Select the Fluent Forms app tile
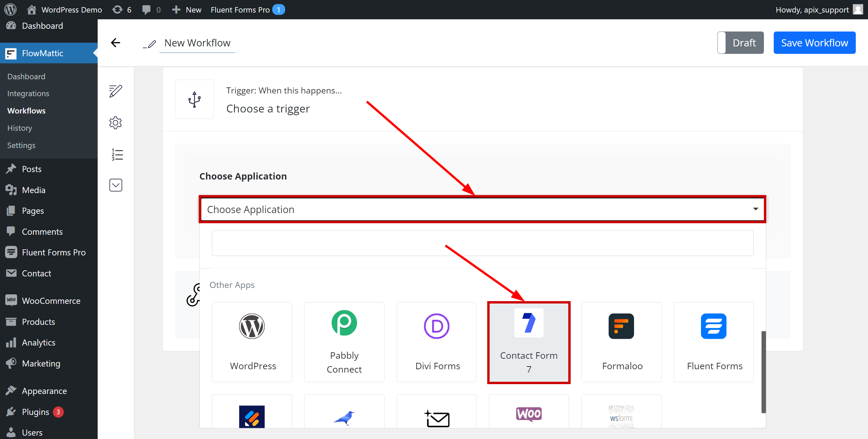This screenshot has height=439, width=868. [714, 342]
